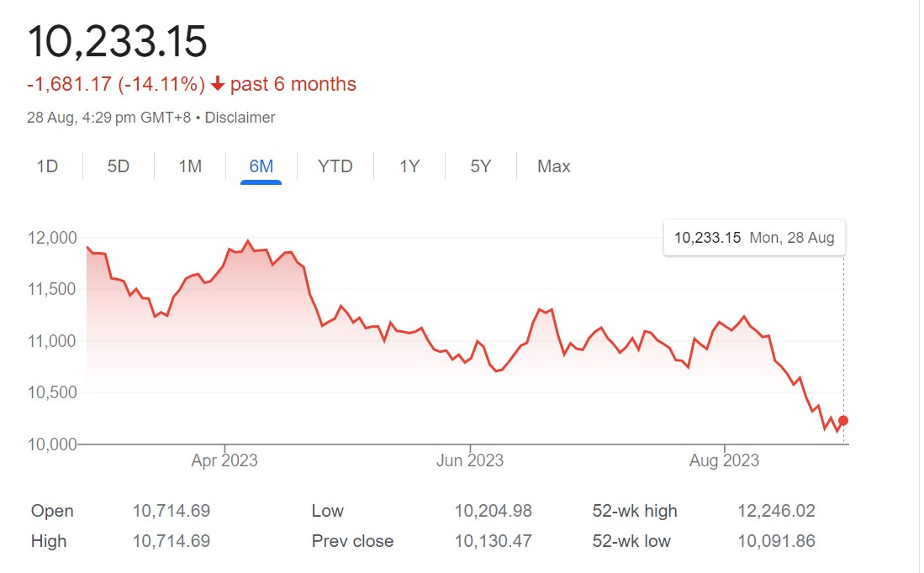Click the -1,681.17 (-14.11%) change text
This screenshot has height=573, width=924.
click(x=116, y=84)
